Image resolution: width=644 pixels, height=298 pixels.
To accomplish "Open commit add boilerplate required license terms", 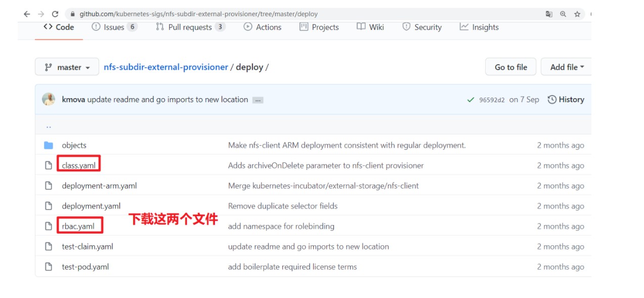I will pos(292,267).
